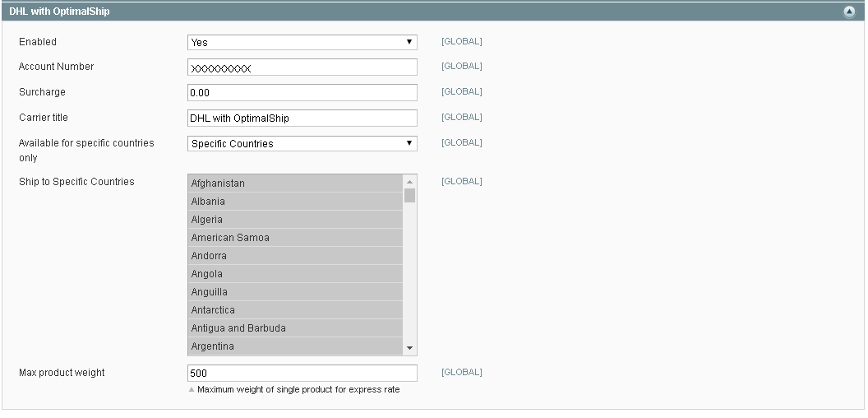Click the GLOBAL tag beside Max product weight
The image size is (868, 418).
(x=462, y=372)
